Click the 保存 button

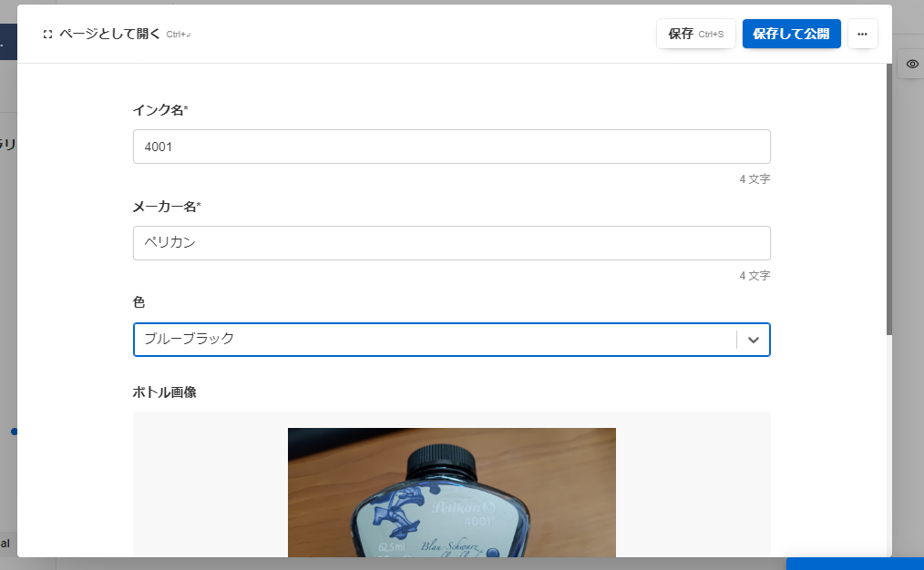[x=696, y=34]
